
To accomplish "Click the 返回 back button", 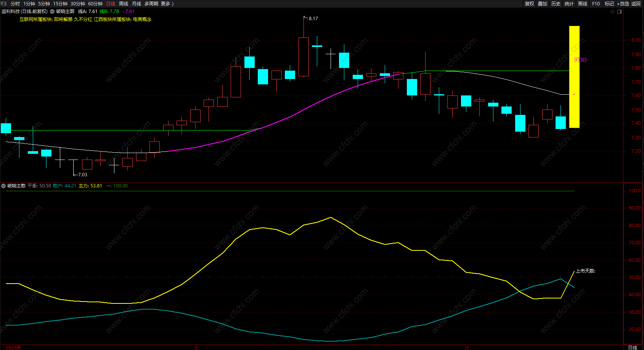I will coord(636,4).
